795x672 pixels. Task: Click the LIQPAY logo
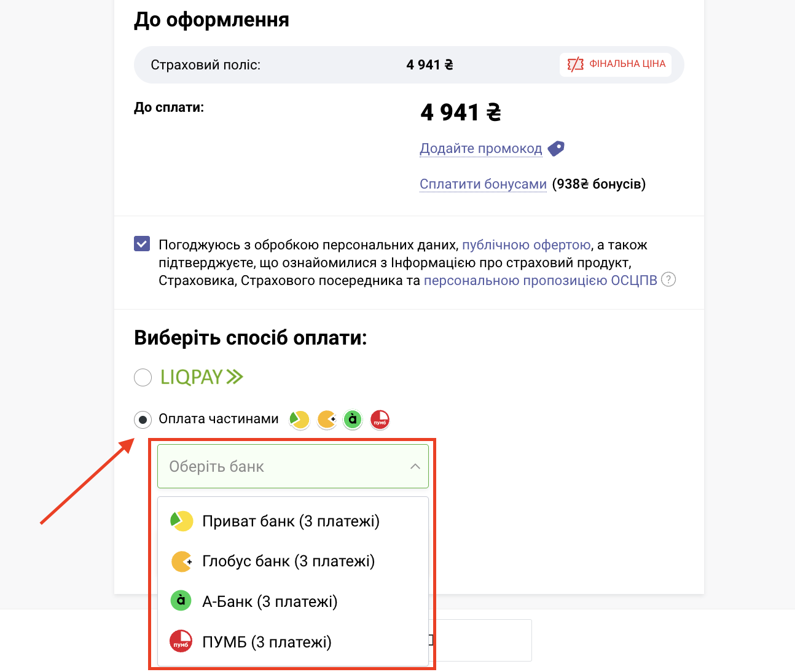click(x=202, y=377)
